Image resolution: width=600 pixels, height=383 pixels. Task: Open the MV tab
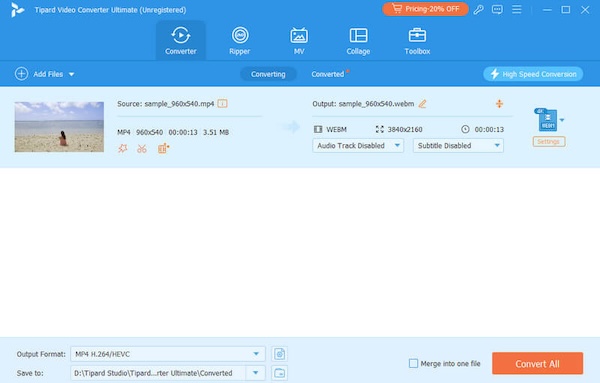click(299, 41)
